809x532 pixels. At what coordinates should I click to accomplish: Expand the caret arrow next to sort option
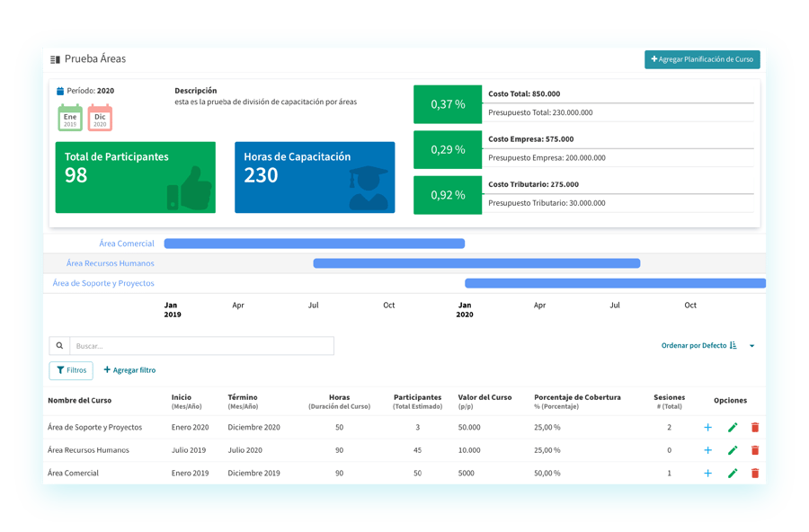coord(751,346)
